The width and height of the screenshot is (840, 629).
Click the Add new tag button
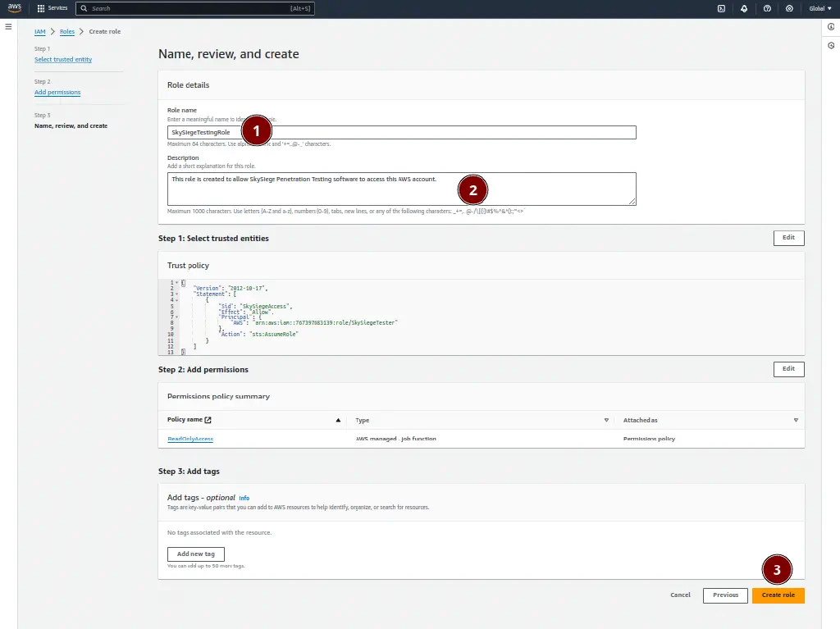click(195, 554)
